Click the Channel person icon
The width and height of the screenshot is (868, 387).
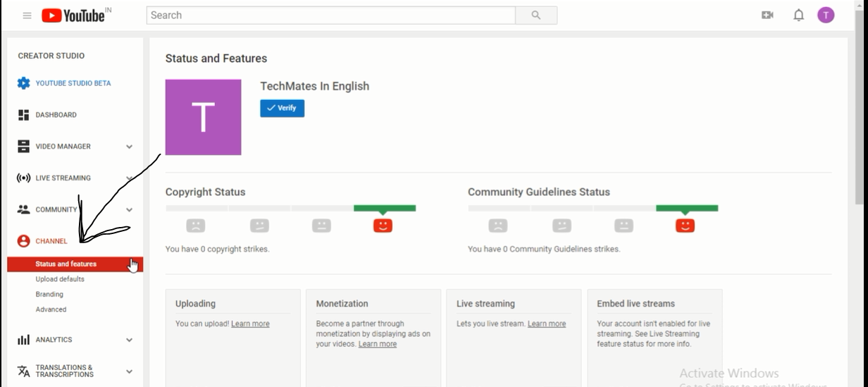(23, 241)
